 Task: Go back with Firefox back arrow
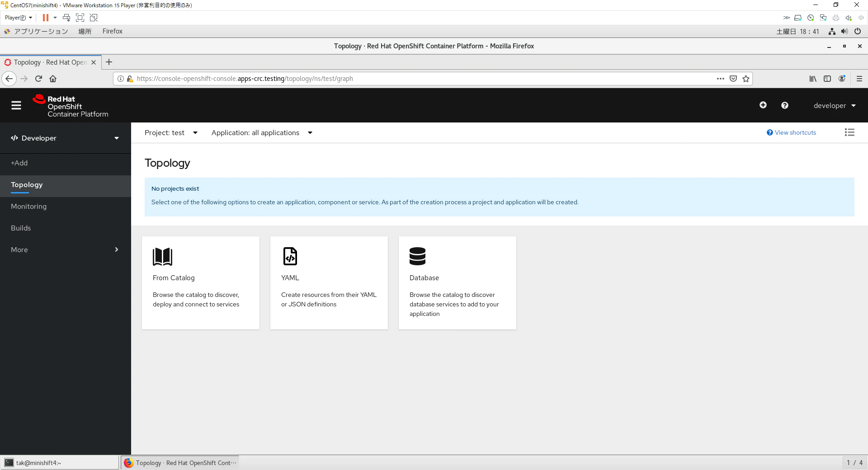pyautogui.click(x=9, y=79)
